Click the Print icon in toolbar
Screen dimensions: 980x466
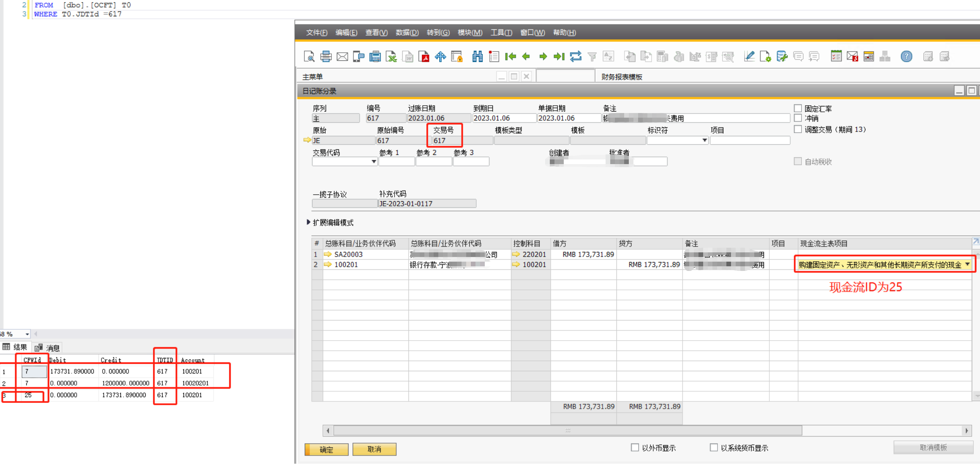pos(326,57)
